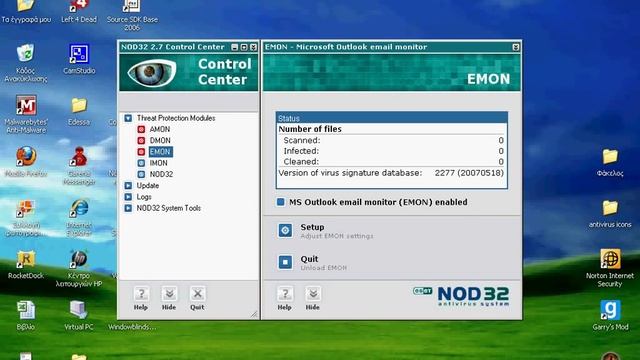Click Threat Protection Modules label

176,118
